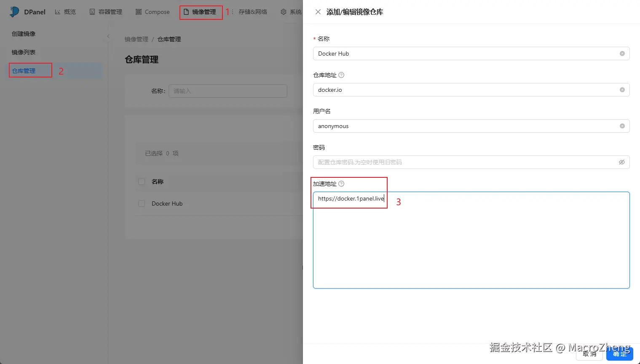This screenshot has height=364, width=640.
Task: Go to 镜像列表 in sidebar
Action: click(24, 52)
